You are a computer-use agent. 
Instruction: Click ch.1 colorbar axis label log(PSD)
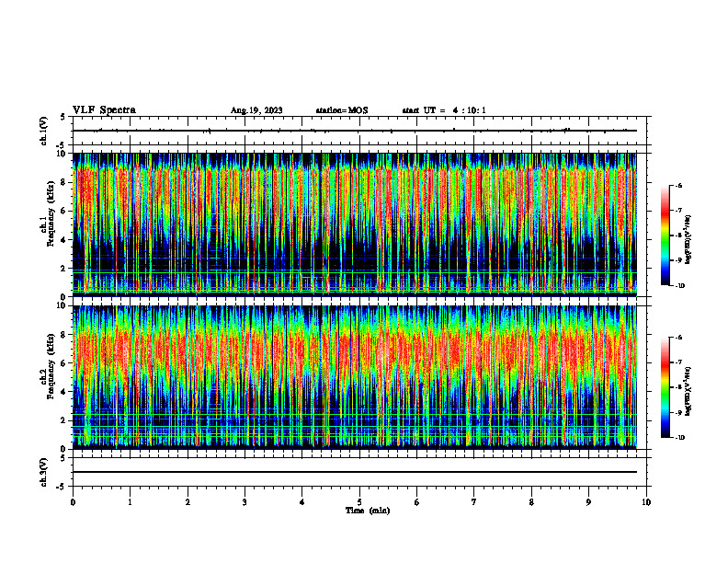[688, 240]
